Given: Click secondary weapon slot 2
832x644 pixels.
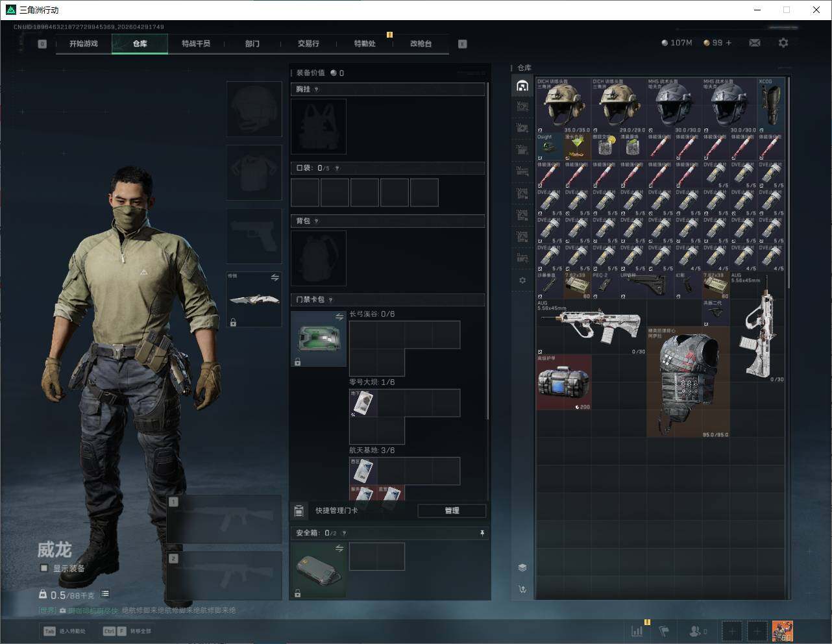Looking at the screenshot, I should pos(225,575).
